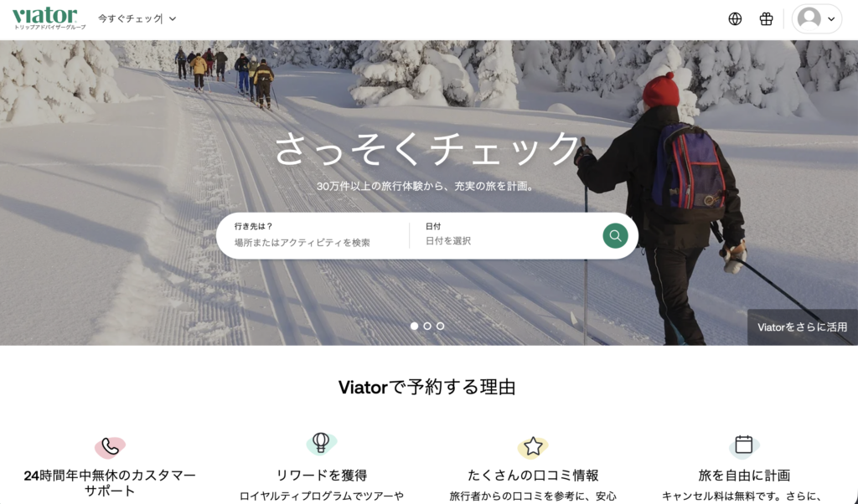Click the たくさんの口コミ情報 heading
Screen dimensions: 858x504
pyautogui.click(x=533, y=476)
